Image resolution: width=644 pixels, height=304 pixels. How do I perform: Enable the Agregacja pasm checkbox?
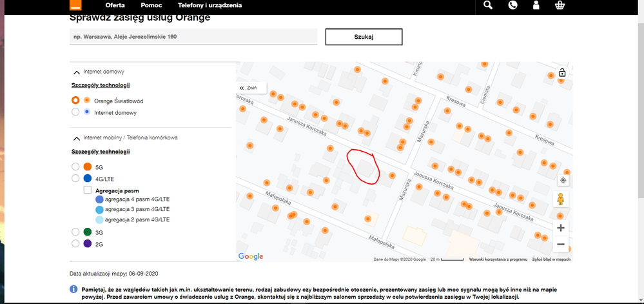coord(88,190)
